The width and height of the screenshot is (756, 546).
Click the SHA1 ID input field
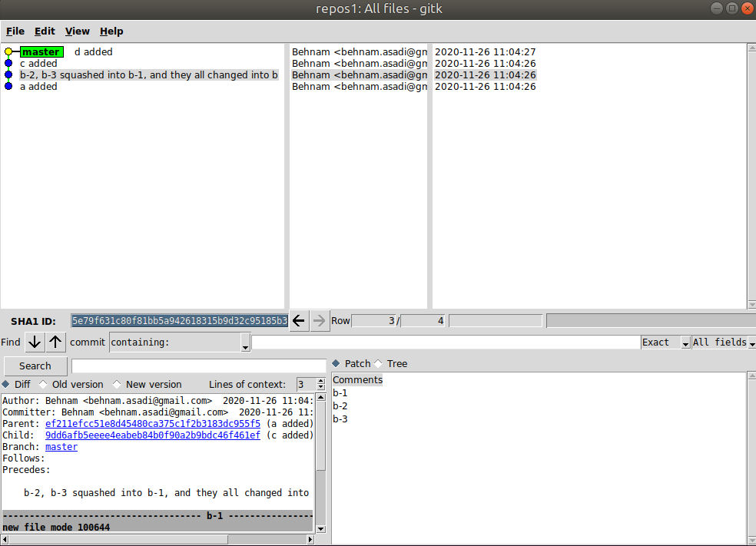pyautogui.click(x=179, y=321)
